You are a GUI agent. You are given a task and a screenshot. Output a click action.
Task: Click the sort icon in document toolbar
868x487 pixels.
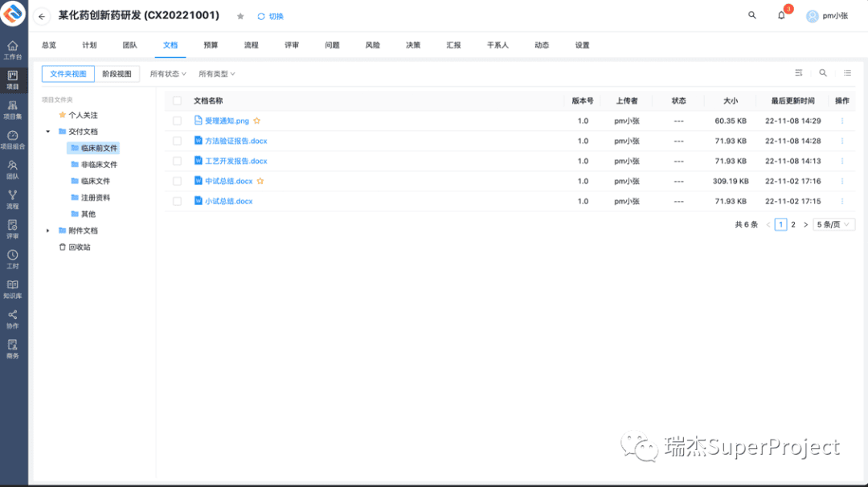(798, 73)
